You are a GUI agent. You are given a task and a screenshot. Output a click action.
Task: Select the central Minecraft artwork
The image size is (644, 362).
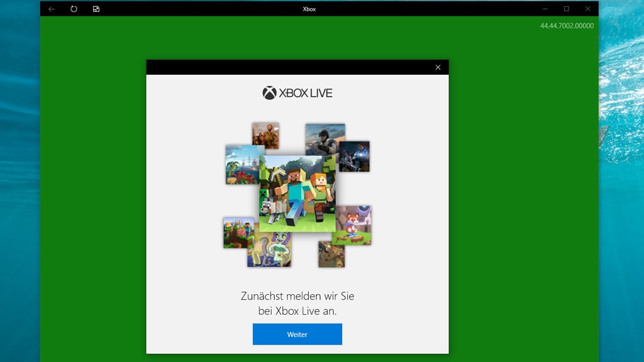coord(297,194)
